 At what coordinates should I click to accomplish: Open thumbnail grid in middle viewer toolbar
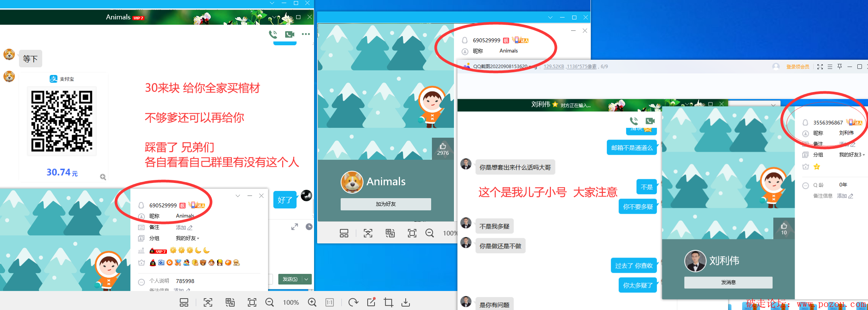pos(344,233)
